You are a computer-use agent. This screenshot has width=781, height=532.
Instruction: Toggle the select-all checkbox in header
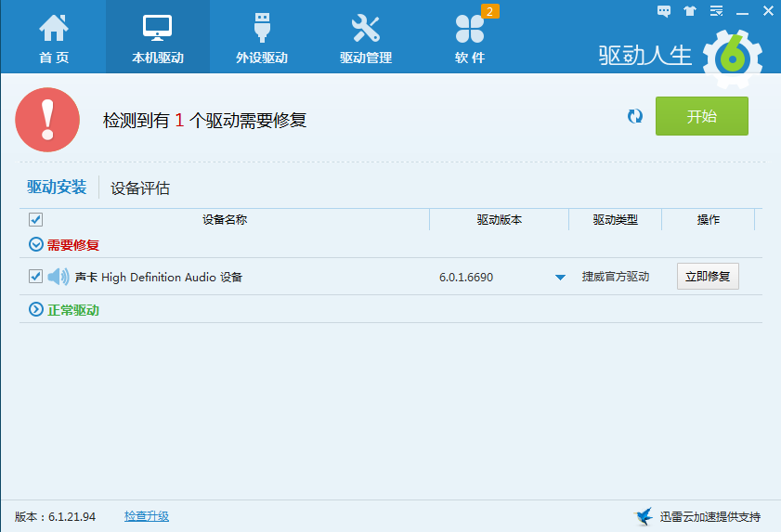36,220
